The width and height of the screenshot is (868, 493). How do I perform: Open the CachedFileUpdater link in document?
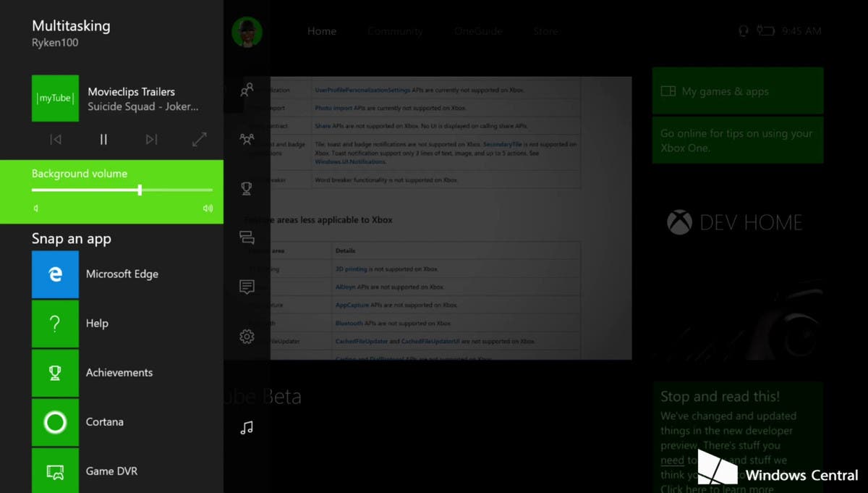point(362,341)
